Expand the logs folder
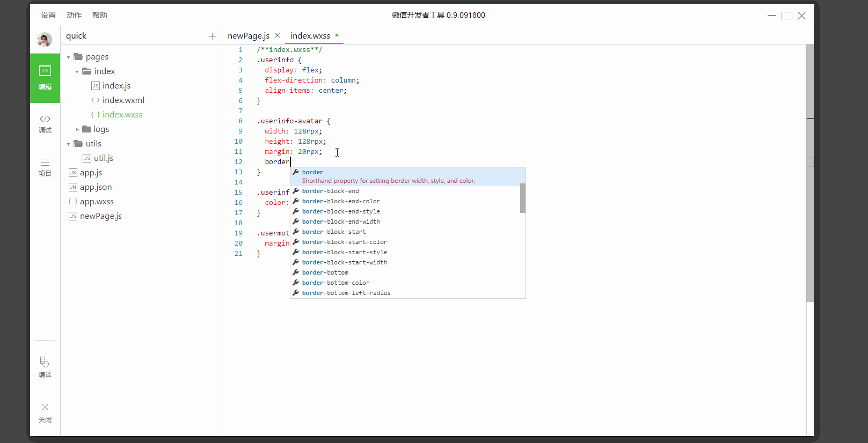This screenshot has width=868, height=443. click(77, 129)
